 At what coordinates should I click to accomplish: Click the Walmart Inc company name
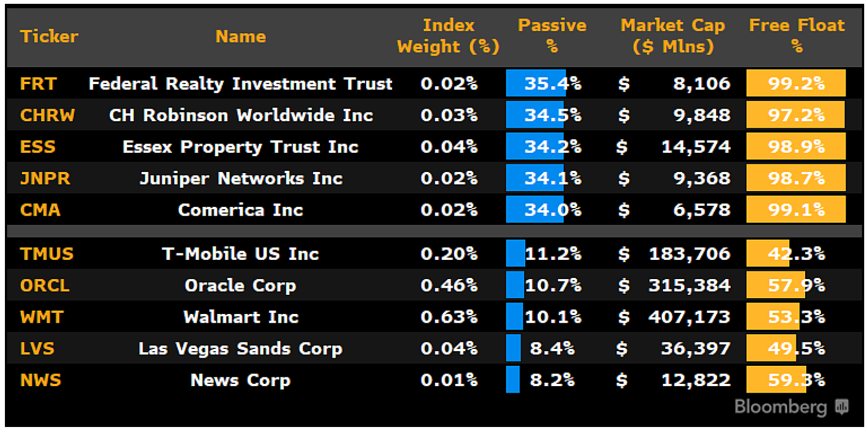(x=241, y=317)
